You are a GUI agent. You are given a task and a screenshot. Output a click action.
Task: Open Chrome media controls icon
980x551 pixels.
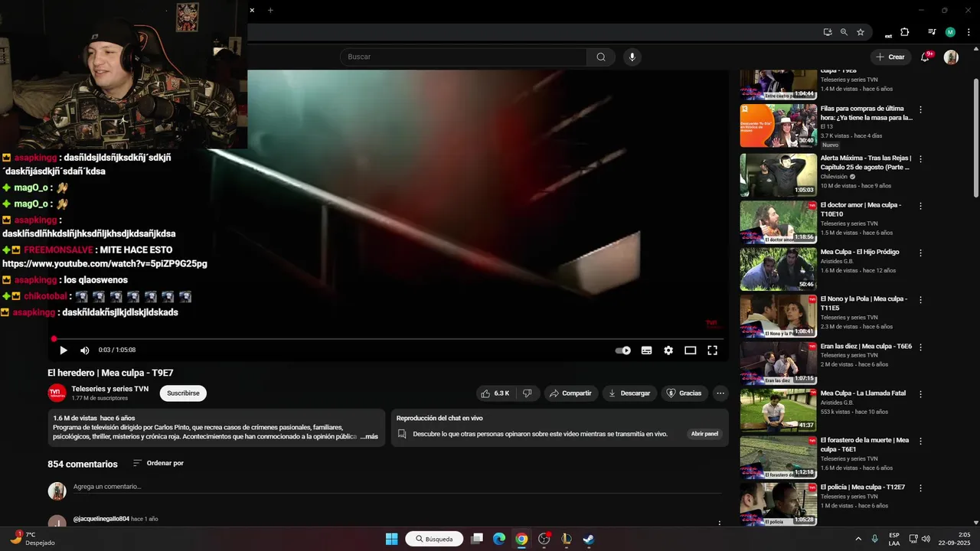point(932,32)
